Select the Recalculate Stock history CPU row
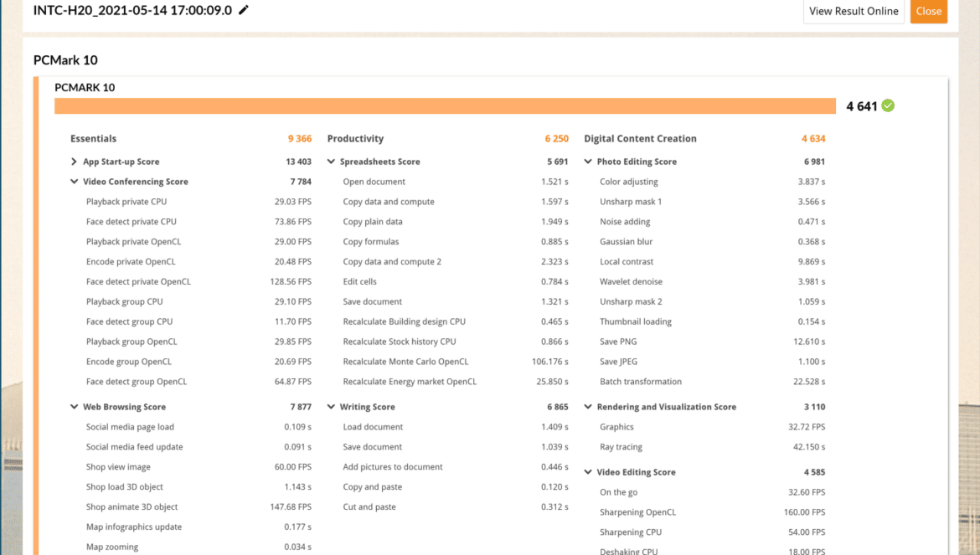 coord(456,342)
